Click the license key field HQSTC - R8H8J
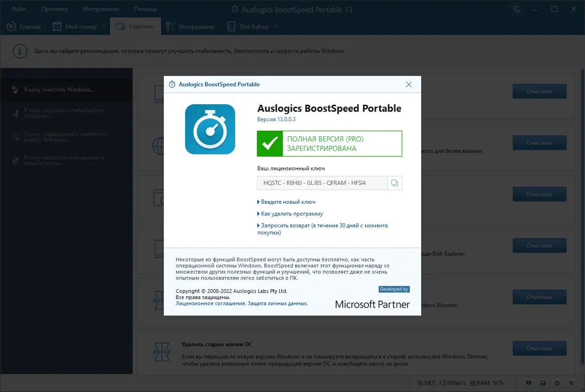 pos(322,183)
